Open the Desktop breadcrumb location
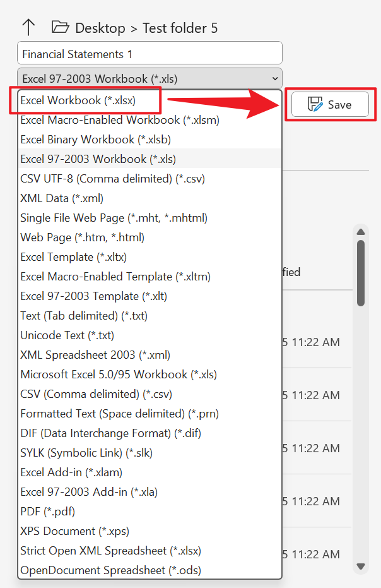The width and height of the screenshot is (381, 588). click(100, 28)
